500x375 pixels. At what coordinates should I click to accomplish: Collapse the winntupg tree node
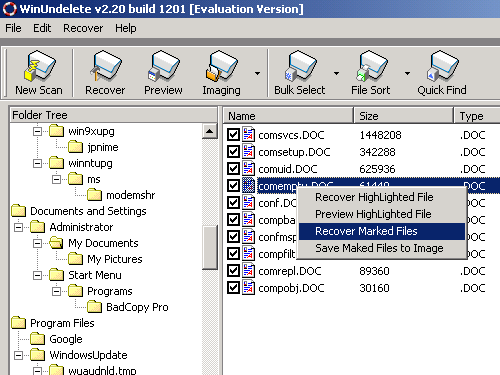(37, 163)
